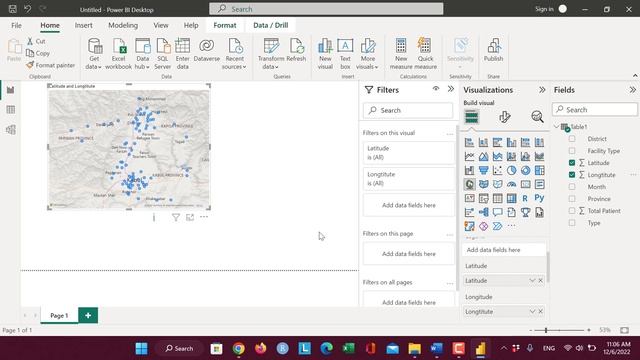Select the Build visual fields icon
Screen dimensions: 640x360
tap(471, 117)
